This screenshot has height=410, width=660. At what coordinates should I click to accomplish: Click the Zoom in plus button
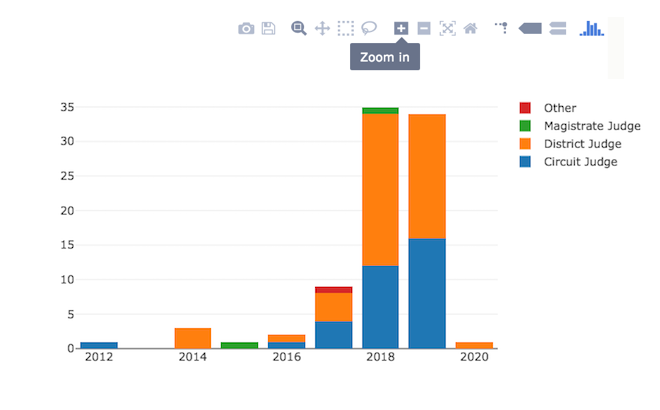tap(401, 29)
